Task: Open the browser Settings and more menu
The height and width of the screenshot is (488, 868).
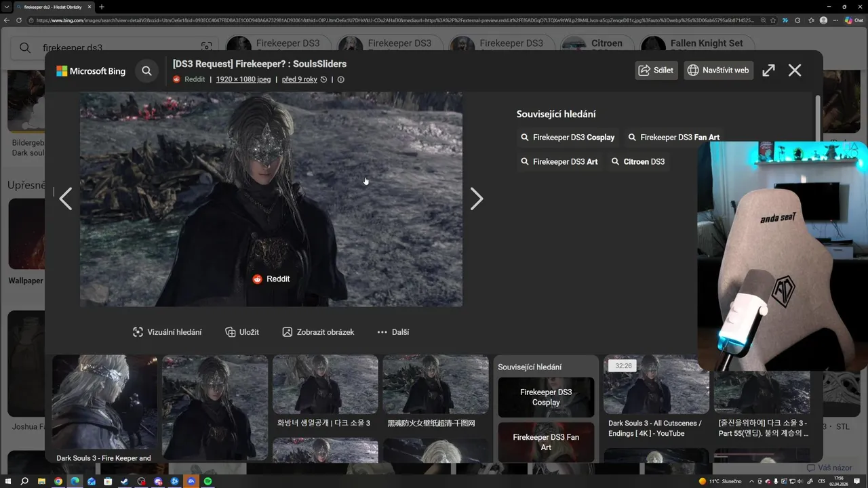Action: coord(835,20)
